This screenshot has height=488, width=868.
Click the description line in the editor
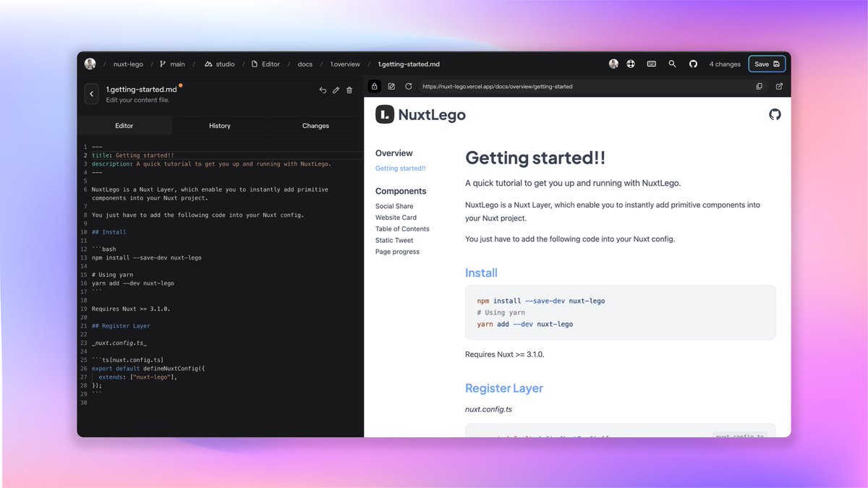click(x=211, y=164)
